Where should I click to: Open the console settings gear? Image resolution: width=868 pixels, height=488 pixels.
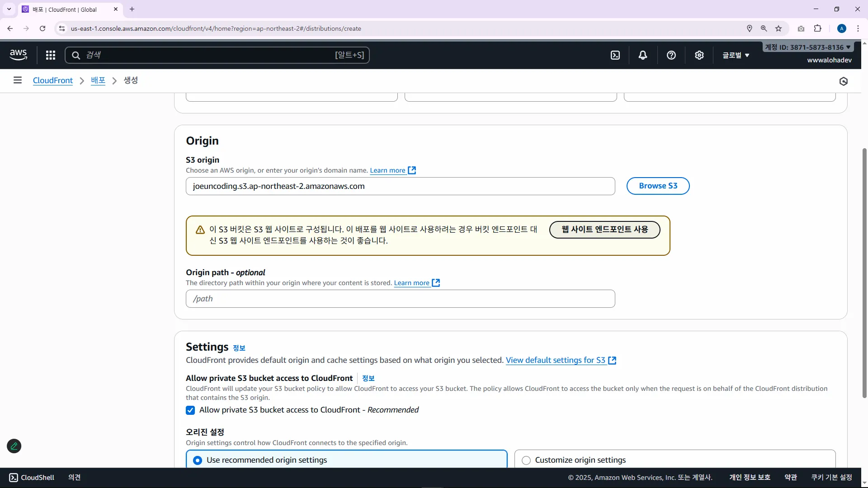[699, 55]
